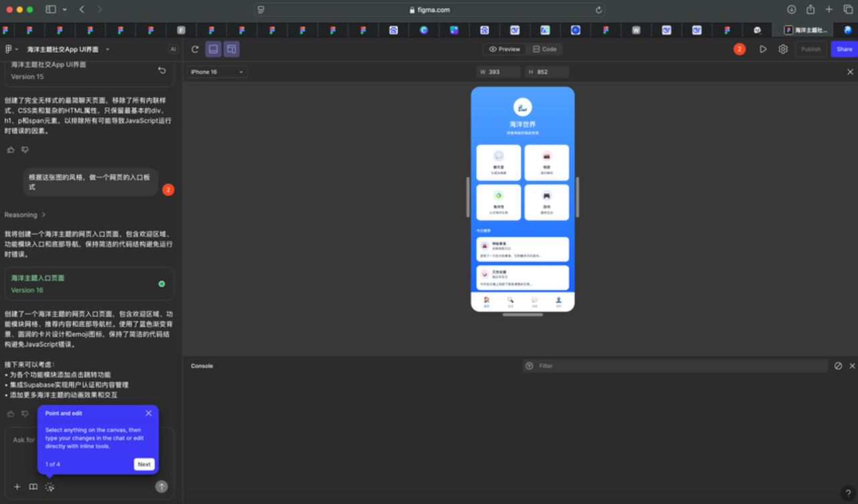Screen dimensions: 858x504
Task: Click the blue Share button
Action: pos(844,49)
